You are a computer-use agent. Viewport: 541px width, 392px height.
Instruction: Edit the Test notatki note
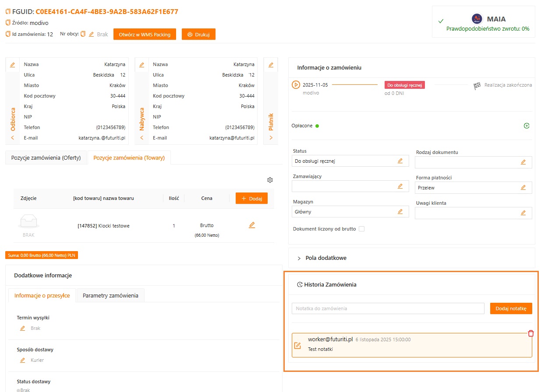point(297,346)
